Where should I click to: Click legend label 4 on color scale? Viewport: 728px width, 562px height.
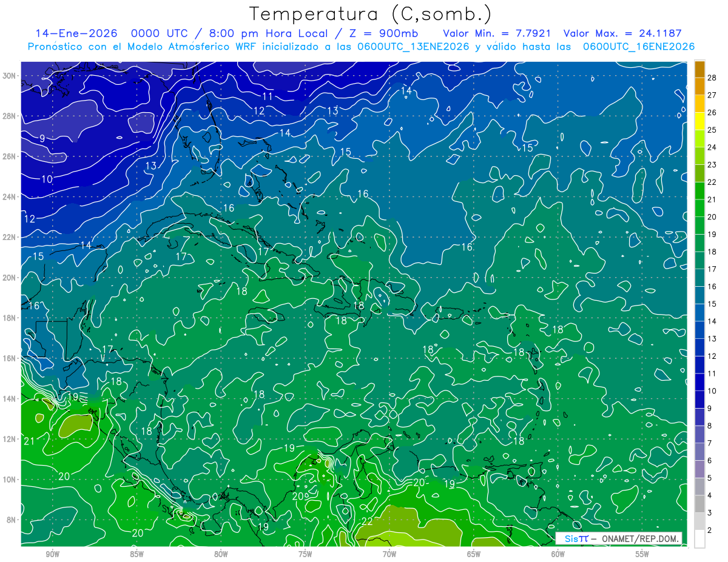710,495
